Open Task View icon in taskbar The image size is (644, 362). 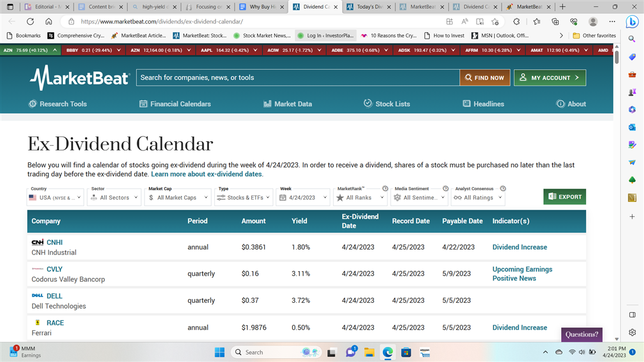[x=331, y=352]
